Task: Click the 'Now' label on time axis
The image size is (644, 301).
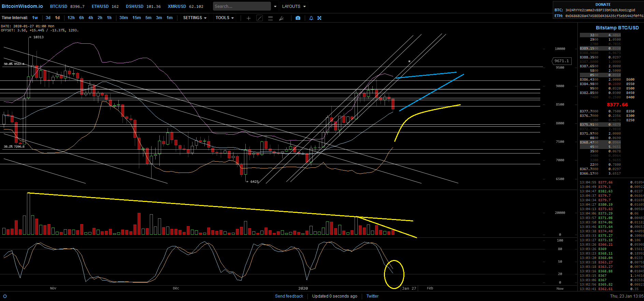Action: tap(560, 289)
